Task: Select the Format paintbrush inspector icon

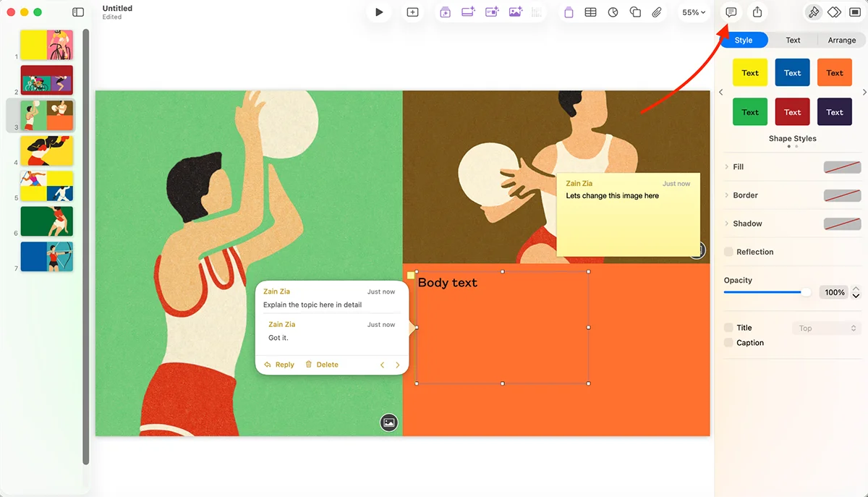Action: pyautogui.click(x=814, y=12)
